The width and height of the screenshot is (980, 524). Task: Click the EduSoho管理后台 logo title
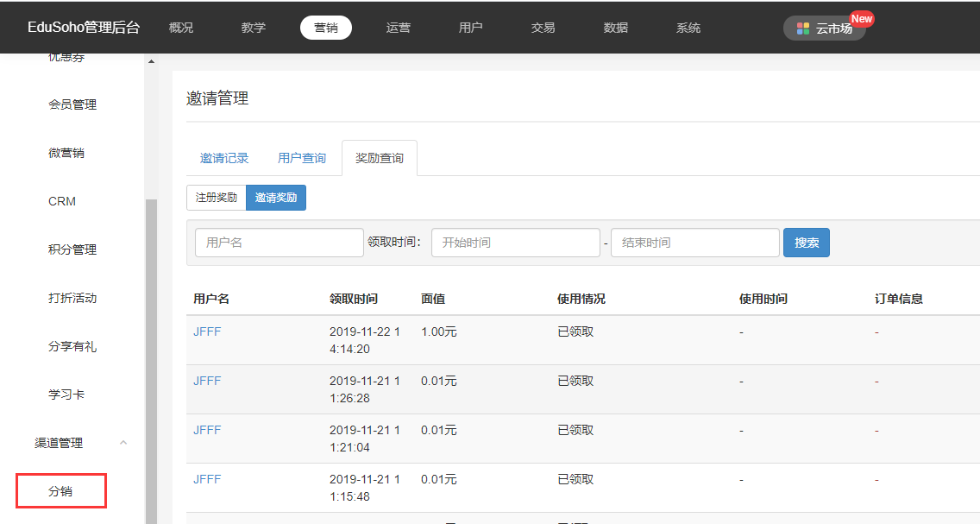[x=84, y=28]
